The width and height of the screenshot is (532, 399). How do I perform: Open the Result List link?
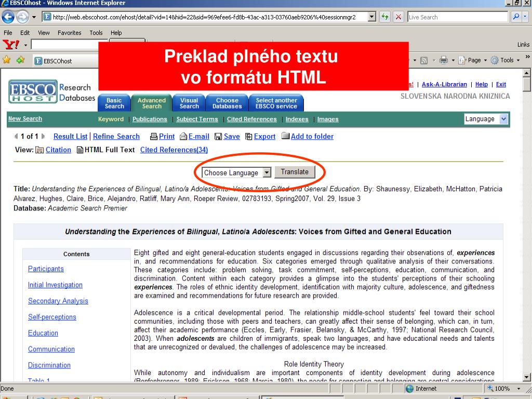tap(71, 137)
